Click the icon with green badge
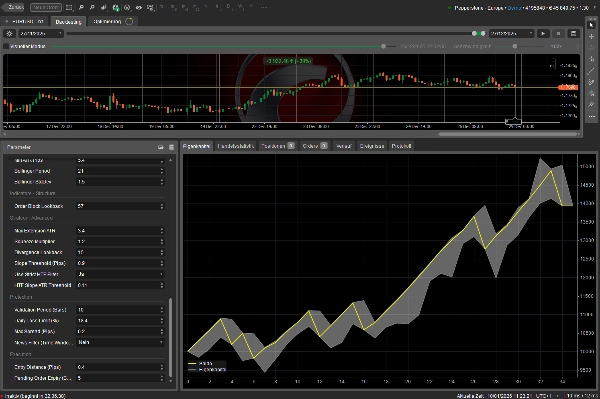This screenshot has width=600, height=399. (x=116, y=7)
